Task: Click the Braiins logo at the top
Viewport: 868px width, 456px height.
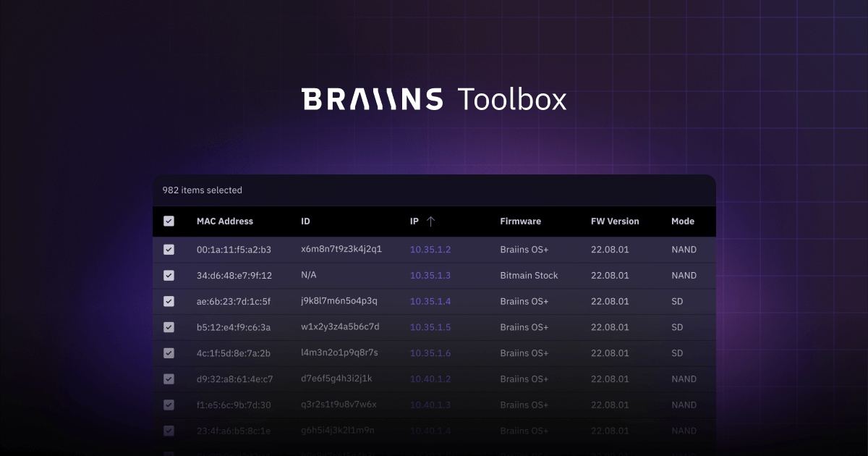Action: 373,98
